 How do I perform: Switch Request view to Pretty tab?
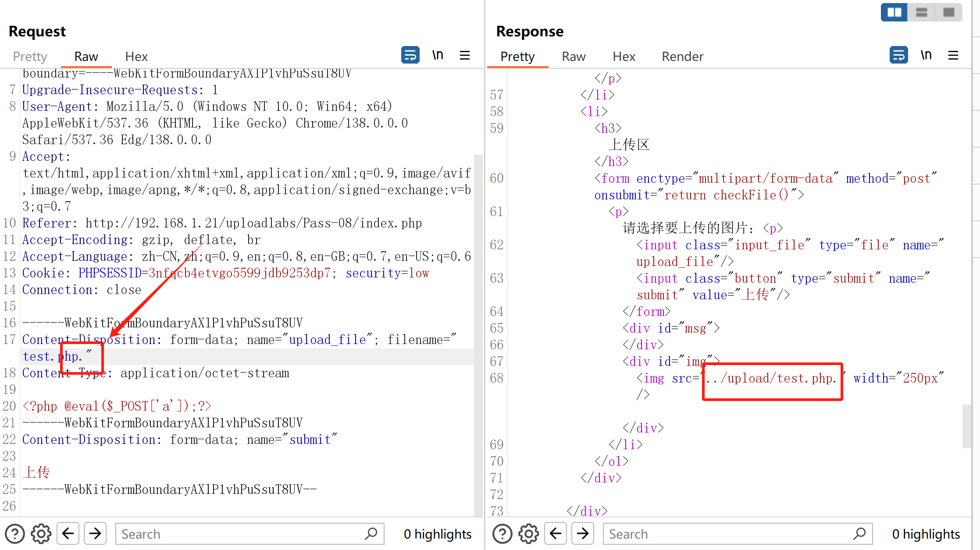pos(30,57)
